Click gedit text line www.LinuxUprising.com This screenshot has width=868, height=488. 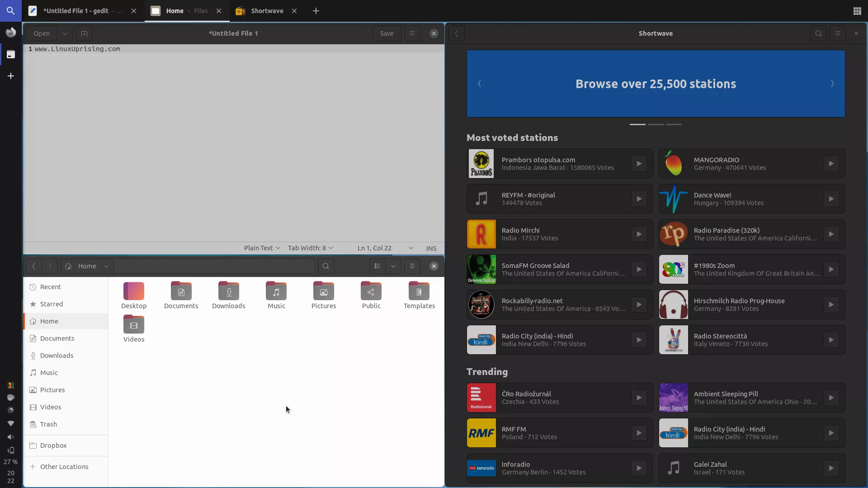coord(77,49)
